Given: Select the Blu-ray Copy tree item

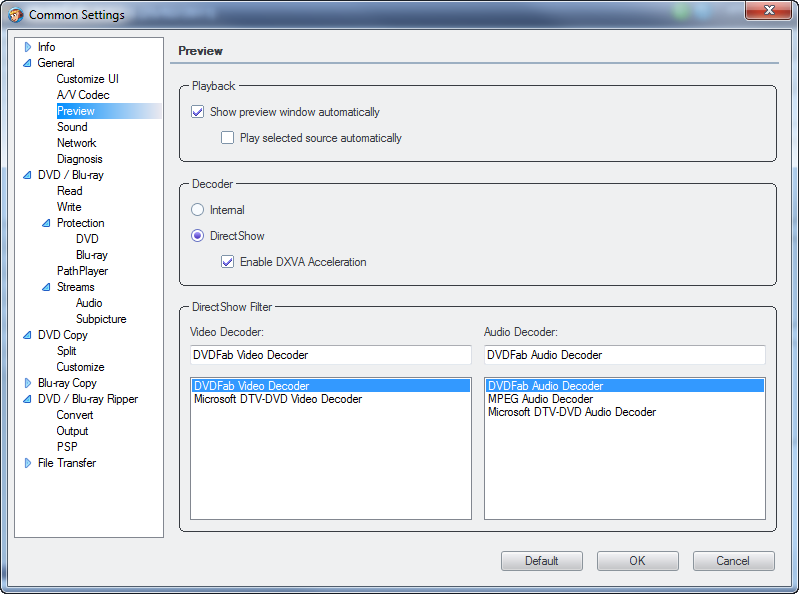Looking at the screenshot, I should coord(67,383).
